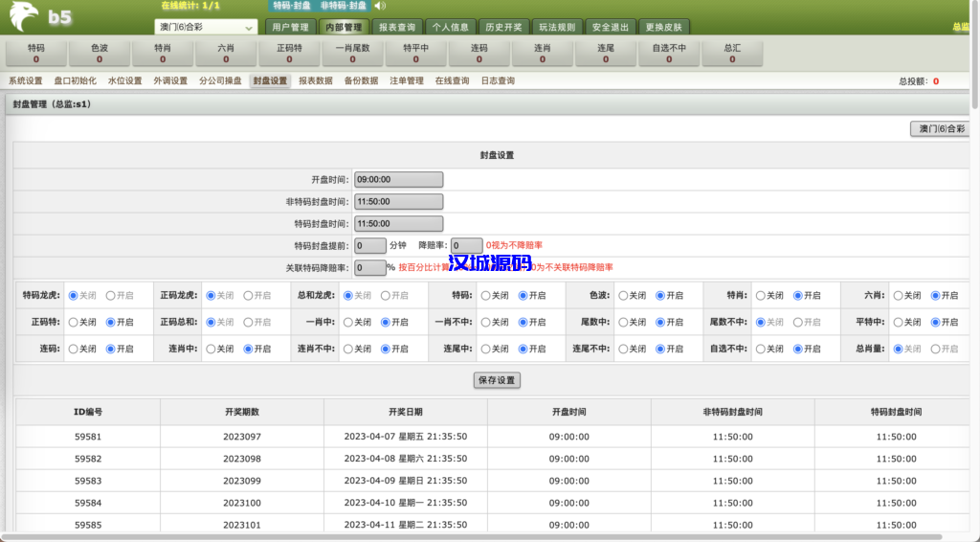
Task: Set 正码龙虎 to 开启
Action: tap(248, 296)
